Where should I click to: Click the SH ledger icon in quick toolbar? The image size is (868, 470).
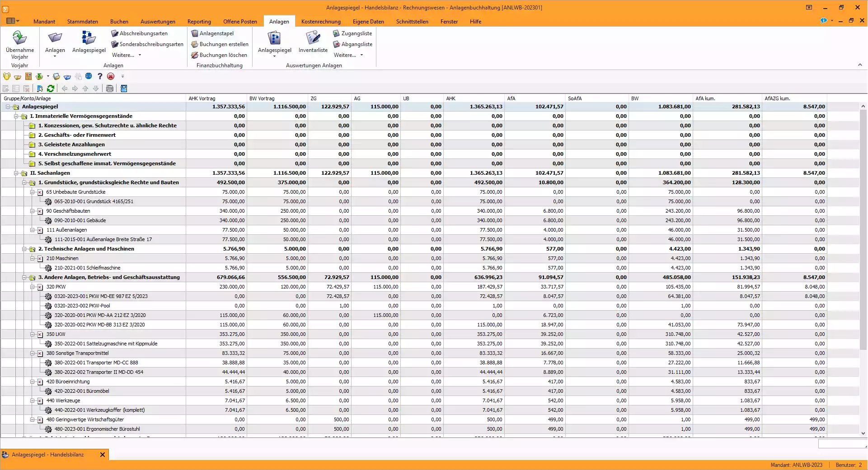[x=28, y=76]
